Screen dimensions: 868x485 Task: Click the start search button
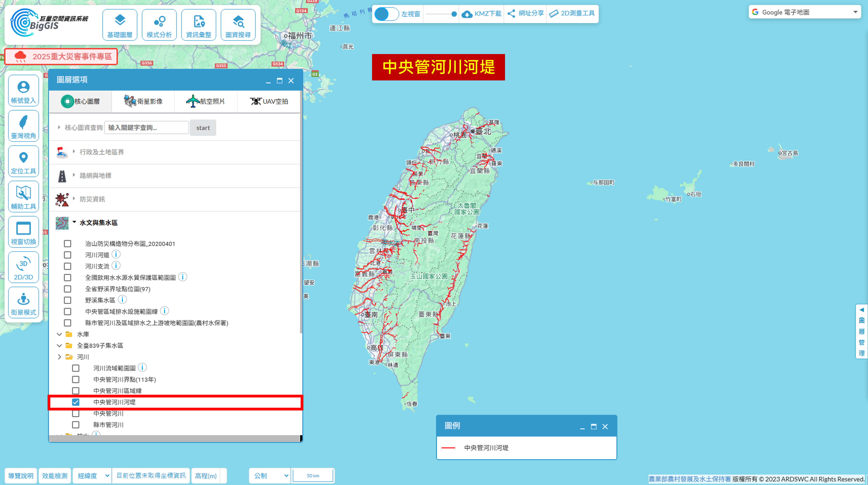coord(203,128)
